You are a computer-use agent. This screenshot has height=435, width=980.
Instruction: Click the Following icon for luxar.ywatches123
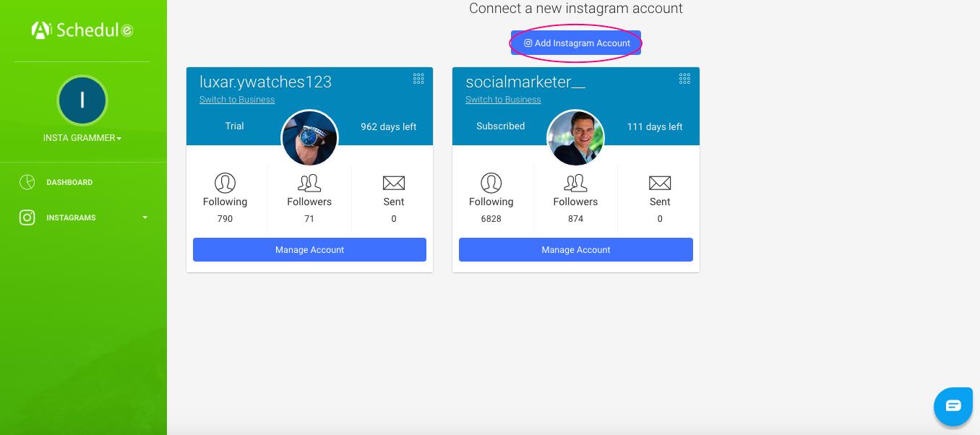(225, 182)
